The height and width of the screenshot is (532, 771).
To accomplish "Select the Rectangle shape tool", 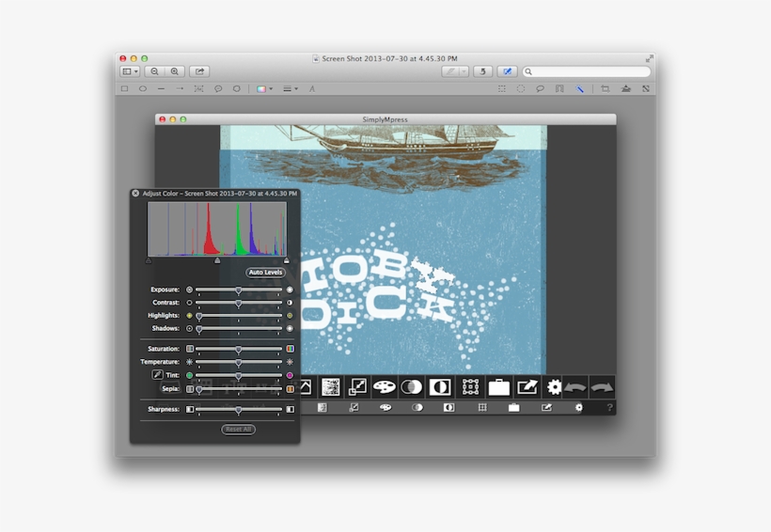I will pos(124,89).
